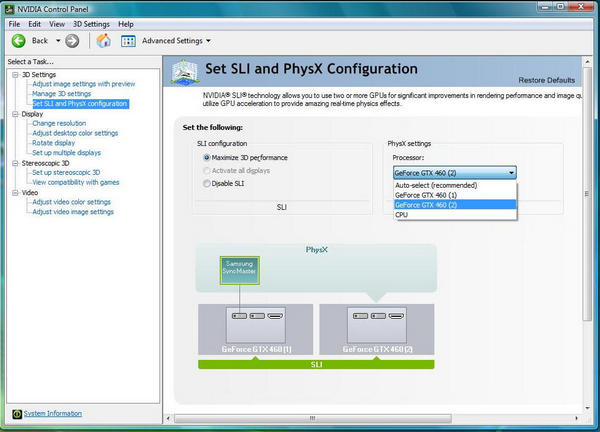Click the NVIDIA Control Panel title bar icon
Screen dimensions: 600x432
click(10, 9)
